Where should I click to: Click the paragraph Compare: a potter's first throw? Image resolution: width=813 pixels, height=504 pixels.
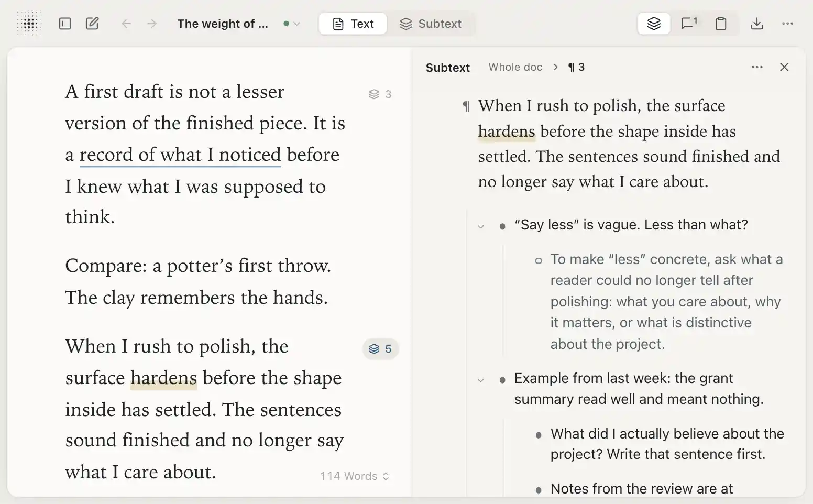198,281
